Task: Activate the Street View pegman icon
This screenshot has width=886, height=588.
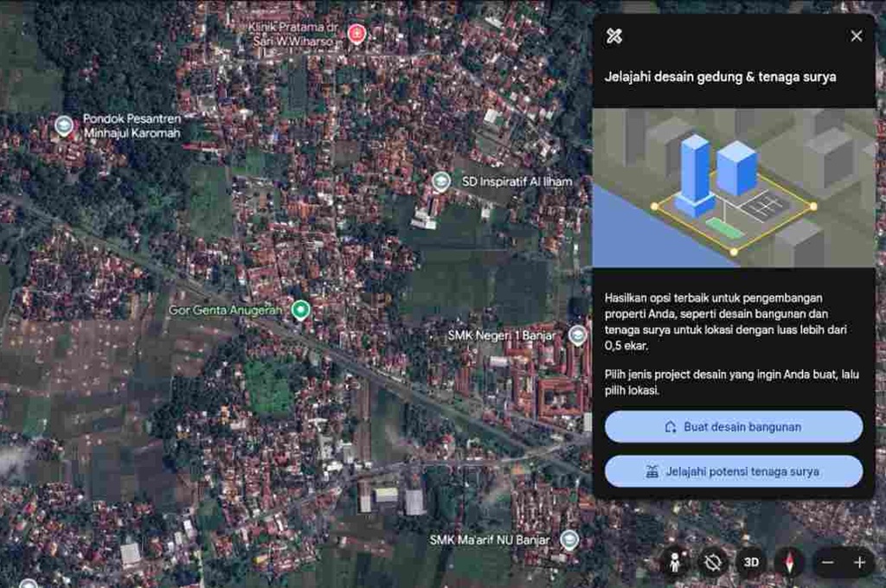Action: [674, 562]
